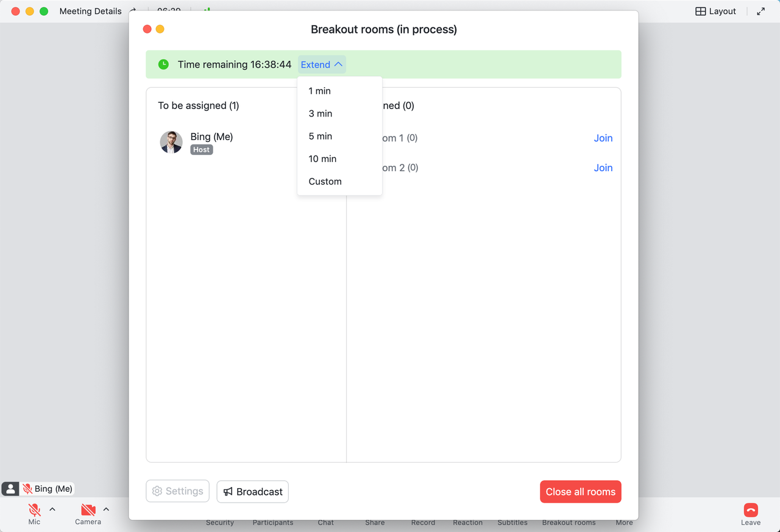Screen dimensions: 780x532
Task: Click the fullscreen expand arrows icon
Action: pyautogui.click(x=760, y=11)
